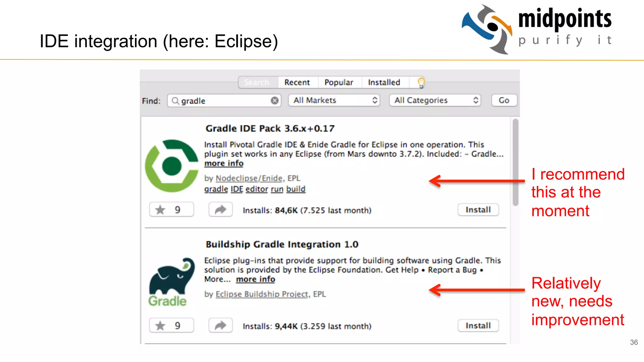Open the Eclipse Buildship Project link
Screen dimensions: 644x362
point(262,294)
